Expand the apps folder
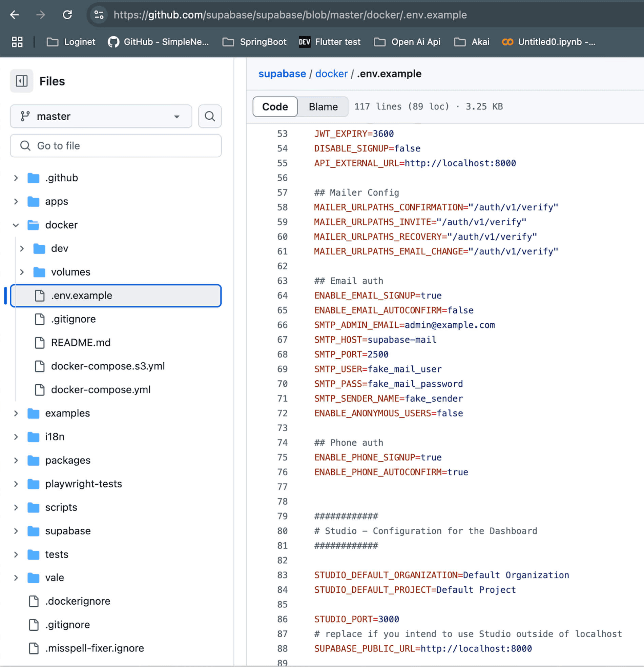Screen dimensions: 644x667 (16, 201)
